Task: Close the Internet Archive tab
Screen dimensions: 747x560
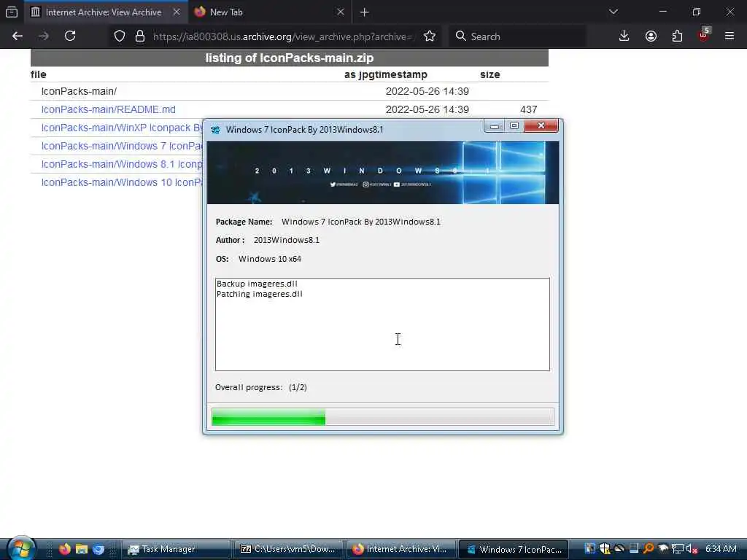Action: pos(177,12)
